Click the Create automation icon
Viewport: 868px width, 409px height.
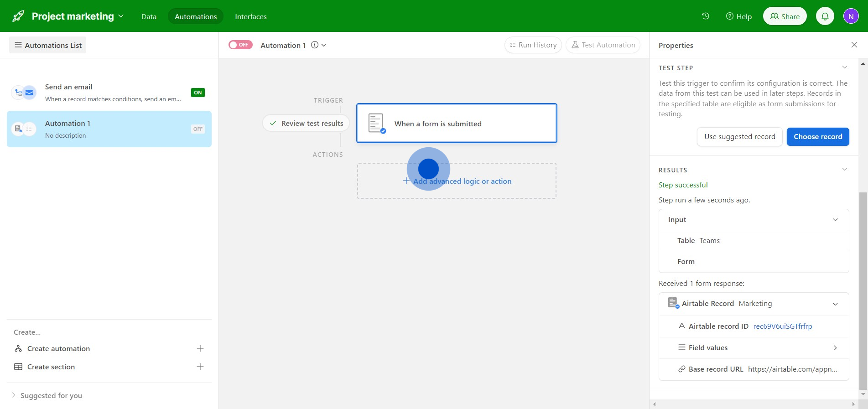coord(18,348)
